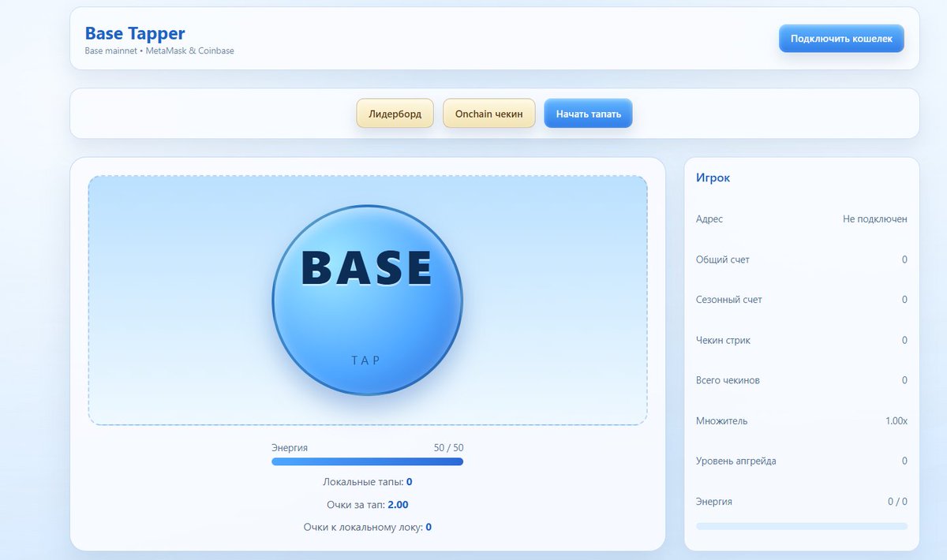The height and width of the screenshot is (560, 947).
Task: Click the player energy bar in Игрок panel
Action: coord(802,525)
